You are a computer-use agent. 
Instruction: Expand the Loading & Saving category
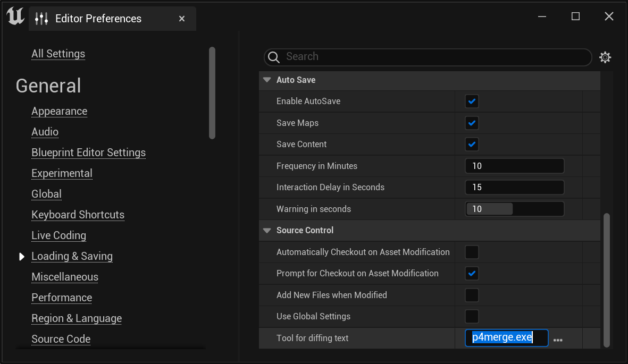(21, 256)
